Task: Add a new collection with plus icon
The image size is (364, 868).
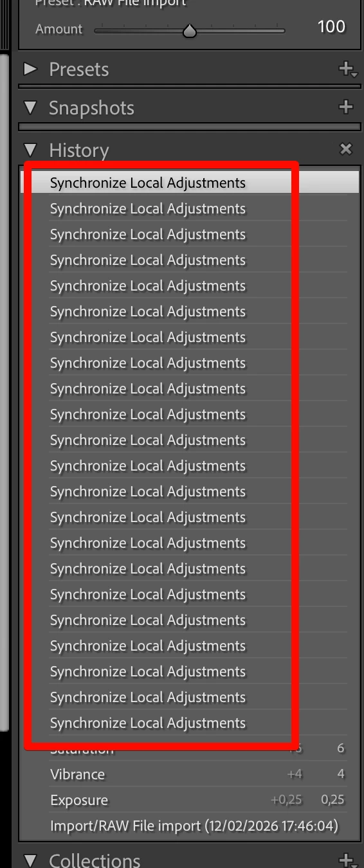Action: (347, 860)
